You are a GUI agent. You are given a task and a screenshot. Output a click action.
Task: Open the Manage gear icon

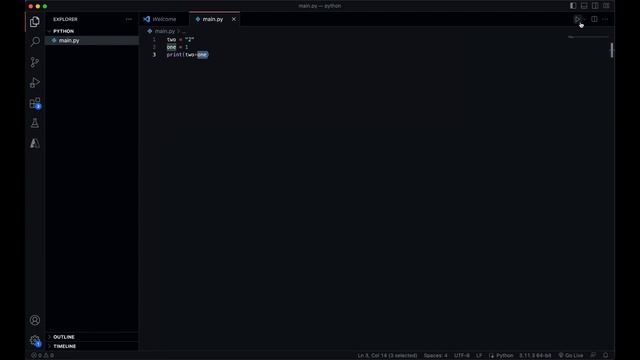35,340
